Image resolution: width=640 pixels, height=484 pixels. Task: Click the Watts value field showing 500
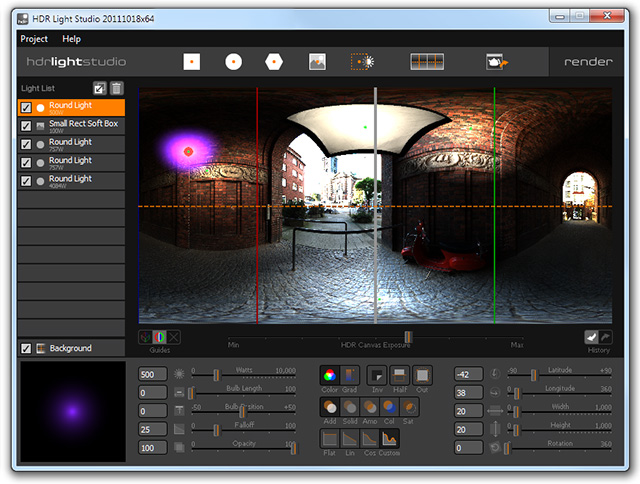tap(152, 374)
